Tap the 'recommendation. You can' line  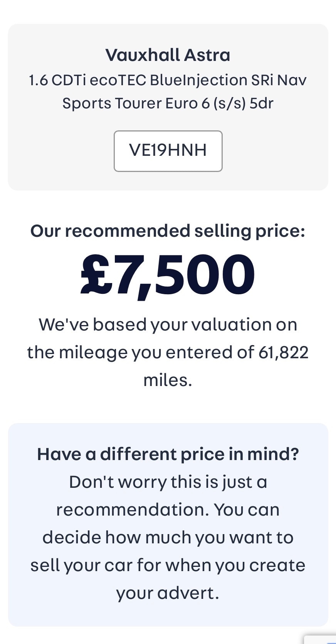[168, 510]
